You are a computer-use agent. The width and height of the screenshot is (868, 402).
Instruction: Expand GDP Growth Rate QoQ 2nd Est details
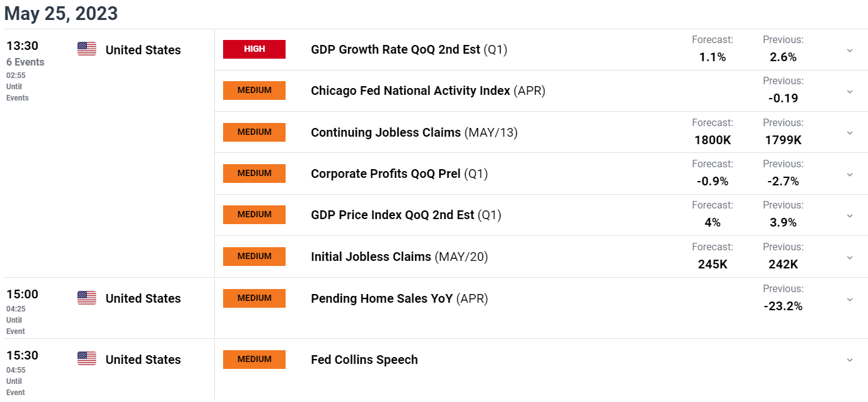pyautogui.click(x=850, y=50)
